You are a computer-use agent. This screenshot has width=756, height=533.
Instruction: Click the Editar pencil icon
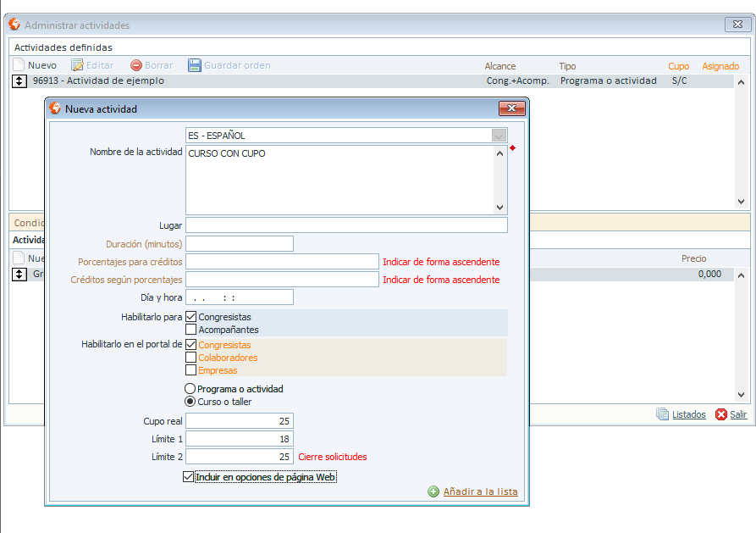point(77,65)
